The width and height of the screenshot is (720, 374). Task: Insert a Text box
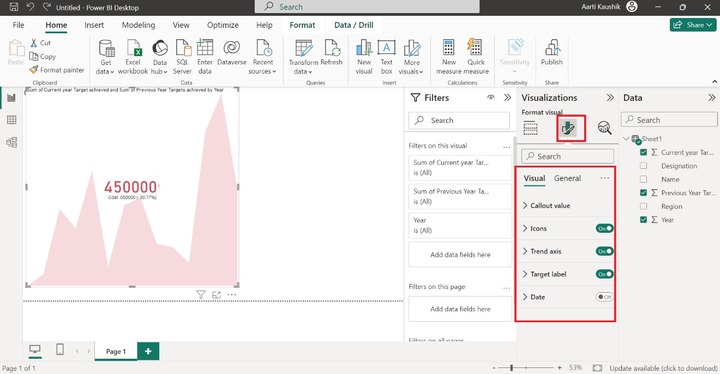tap(387, 57)
